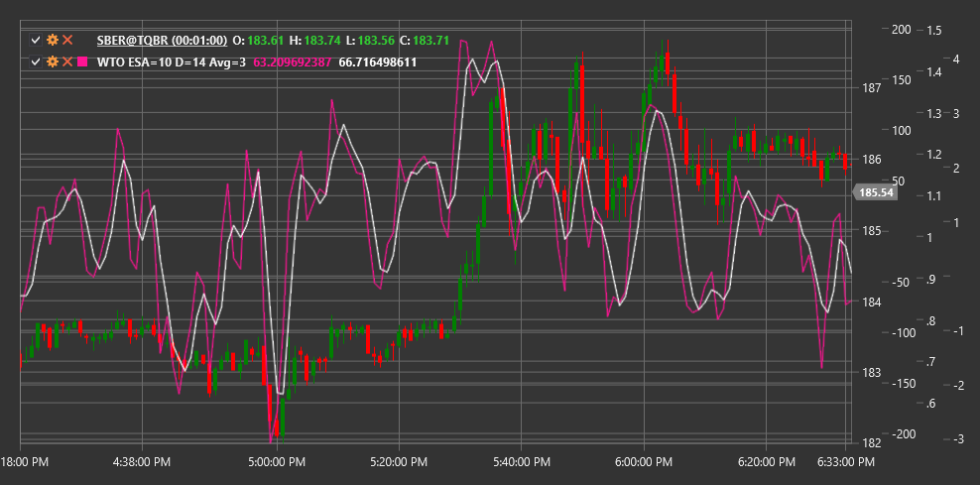Click the Open value 183.61

tap(266, 41)
